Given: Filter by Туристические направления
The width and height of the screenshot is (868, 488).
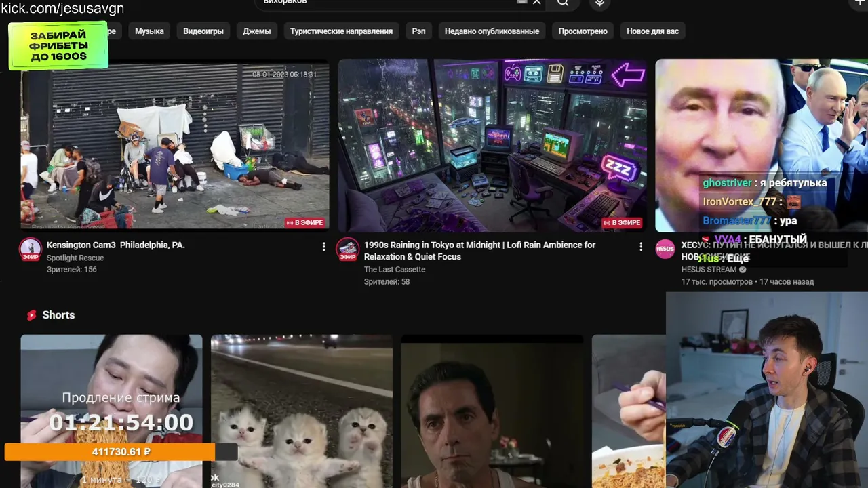Looking at the screenshot, I should (x=341, y=31).
